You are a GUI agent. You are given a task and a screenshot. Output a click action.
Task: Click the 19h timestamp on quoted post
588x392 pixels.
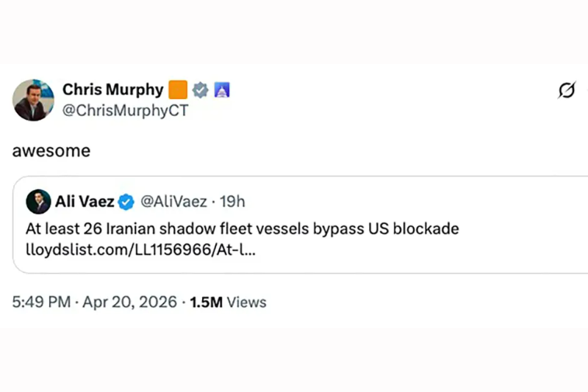pyautogui.click(x=232, y=202)
